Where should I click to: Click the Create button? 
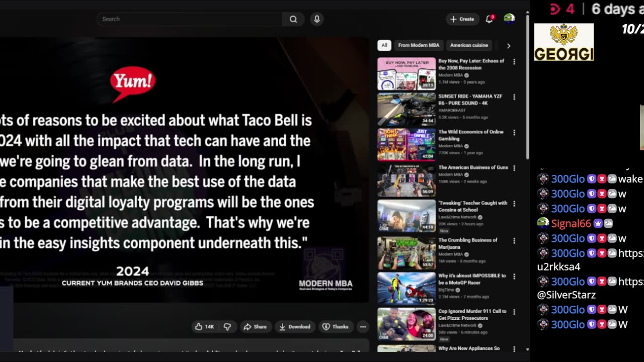tap(462, 19)
